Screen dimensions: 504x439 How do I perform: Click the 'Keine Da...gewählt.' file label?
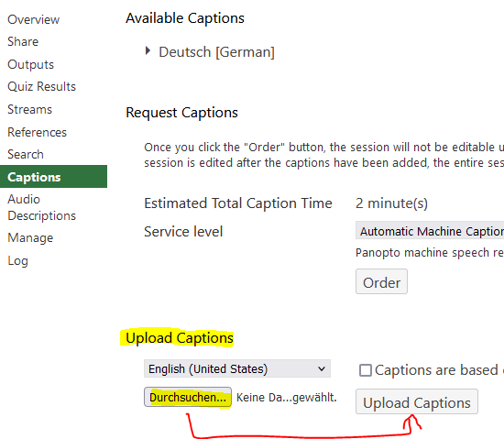(287, 398)
